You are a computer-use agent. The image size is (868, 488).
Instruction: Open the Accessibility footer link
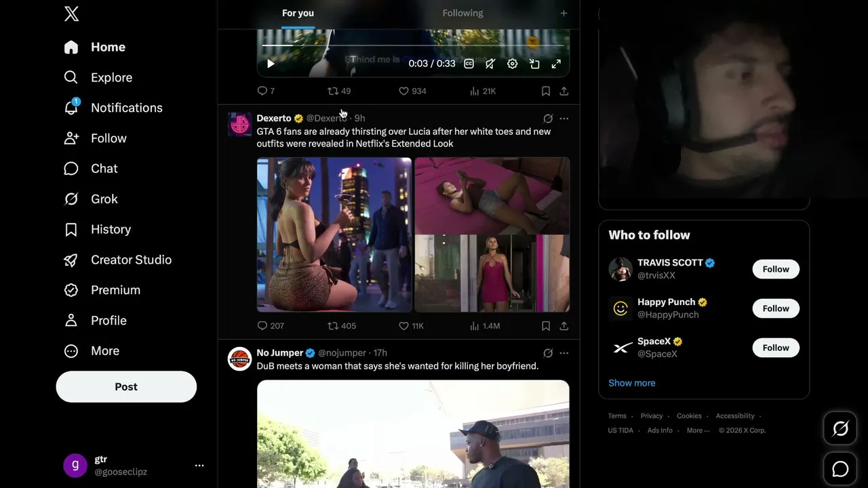[735, 416]
